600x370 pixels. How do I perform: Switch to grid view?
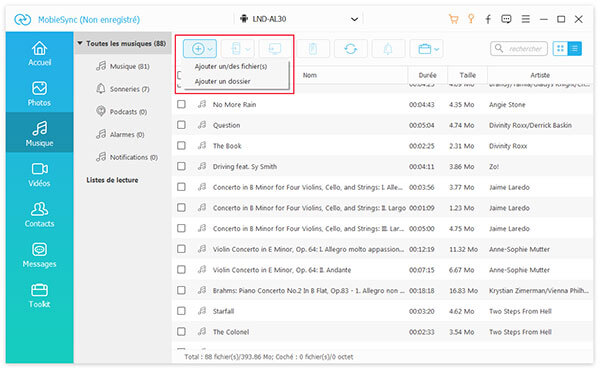point(560,49)
